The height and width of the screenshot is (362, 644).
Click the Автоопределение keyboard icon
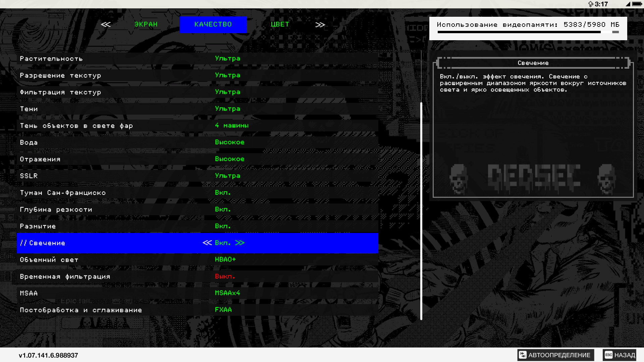tap(523, 355)
